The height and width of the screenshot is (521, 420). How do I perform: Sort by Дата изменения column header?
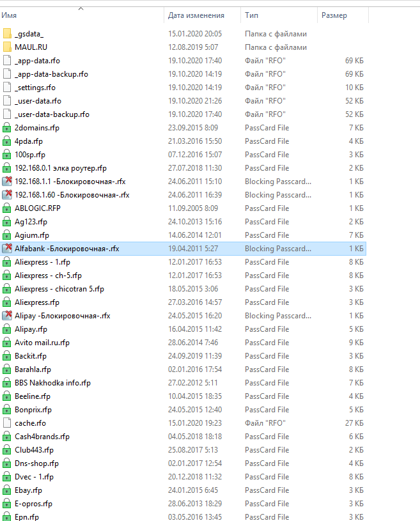(196, 15)
